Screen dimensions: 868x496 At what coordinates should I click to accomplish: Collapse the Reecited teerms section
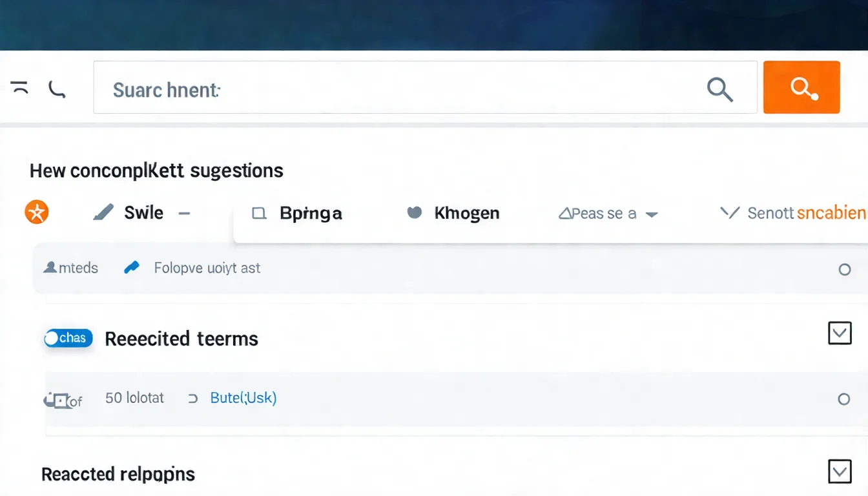tap(840, 333)
